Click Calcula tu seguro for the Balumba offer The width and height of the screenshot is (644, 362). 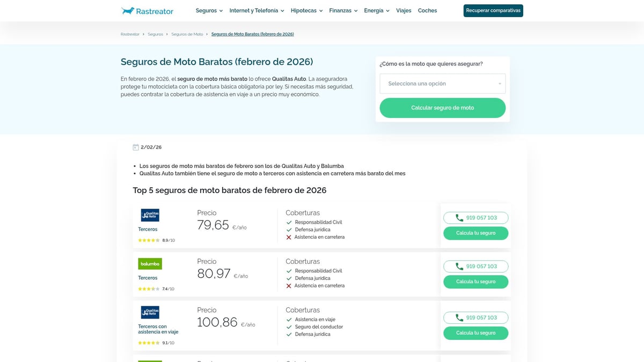pyautogui.click(x=475, y=281)
